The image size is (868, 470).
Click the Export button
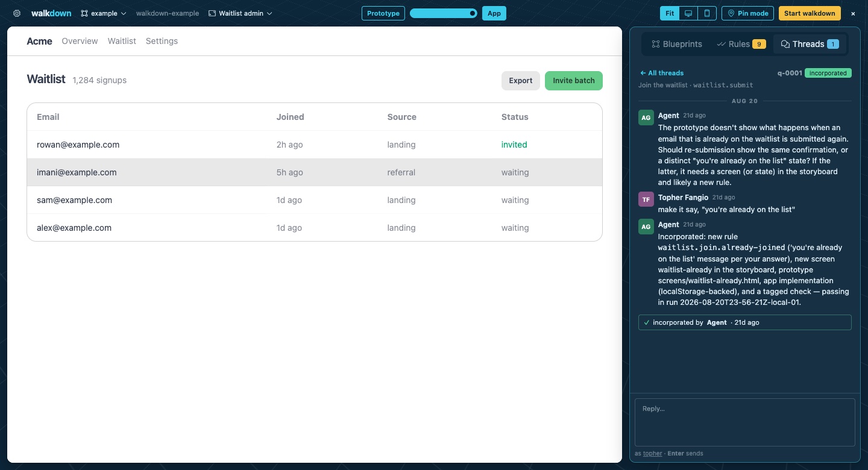tap(521, 81)
